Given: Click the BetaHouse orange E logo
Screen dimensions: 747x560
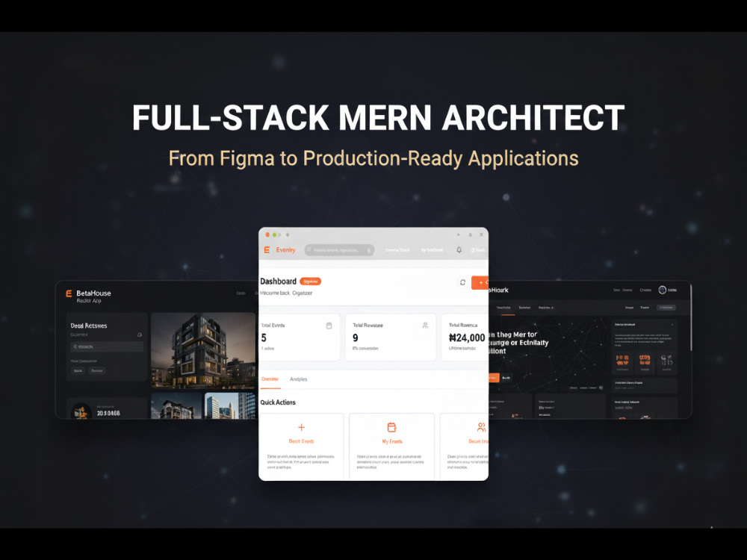Looking at the screenshot, I should tap(69, 293).
